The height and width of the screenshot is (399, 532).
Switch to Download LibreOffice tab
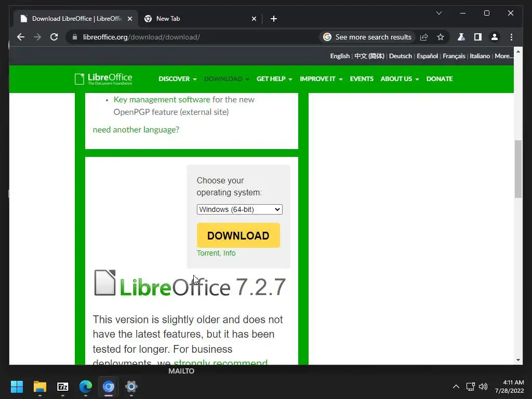click(75, 19)
